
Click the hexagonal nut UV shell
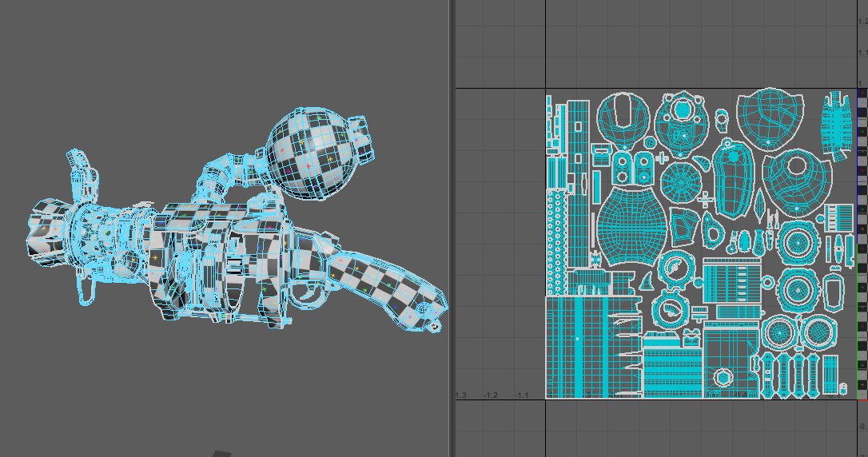(723, 379)
